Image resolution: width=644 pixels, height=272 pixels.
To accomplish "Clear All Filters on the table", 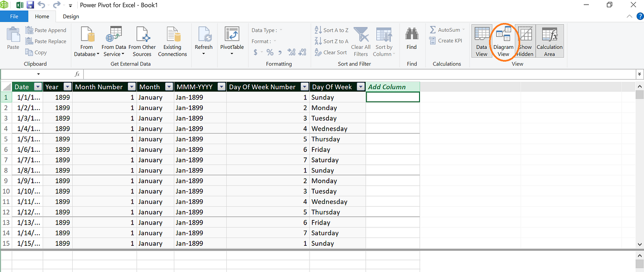I will pyautogui.click(x=361, y=41).
